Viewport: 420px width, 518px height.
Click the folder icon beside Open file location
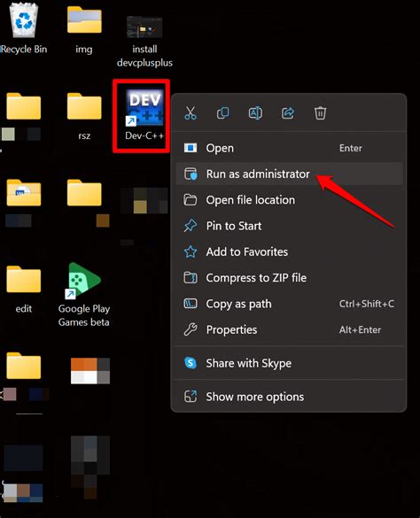click(x=191, y=200)
